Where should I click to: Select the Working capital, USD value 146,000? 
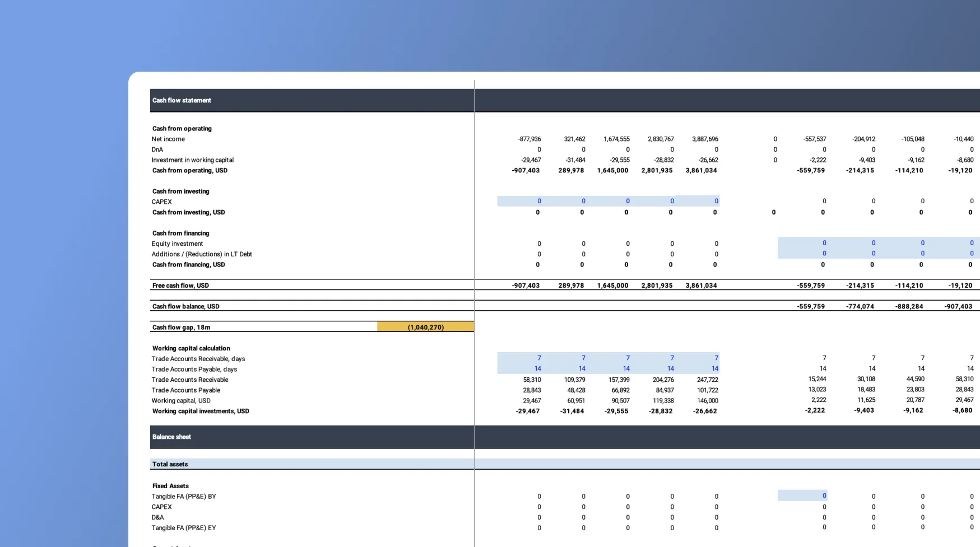tap(707, 401)
